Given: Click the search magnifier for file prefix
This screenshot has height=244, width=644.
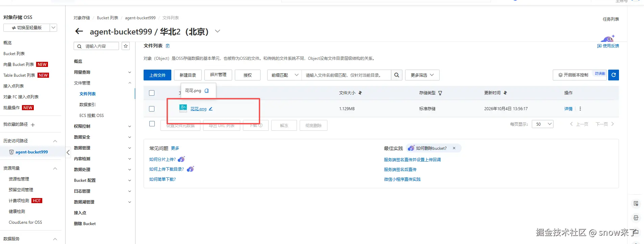Looking at the screenshot, I should (397, 75).
